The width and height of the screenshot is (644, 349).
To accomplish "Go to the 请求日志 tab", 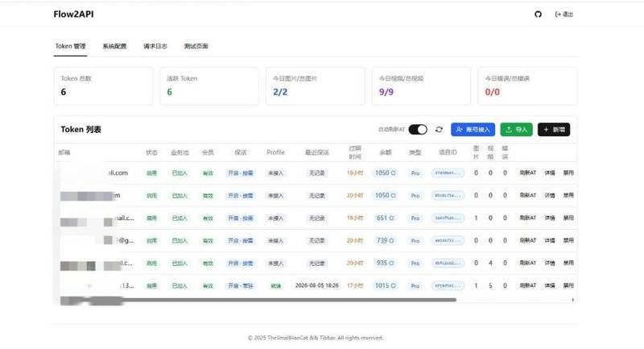I will click(155, 46).
